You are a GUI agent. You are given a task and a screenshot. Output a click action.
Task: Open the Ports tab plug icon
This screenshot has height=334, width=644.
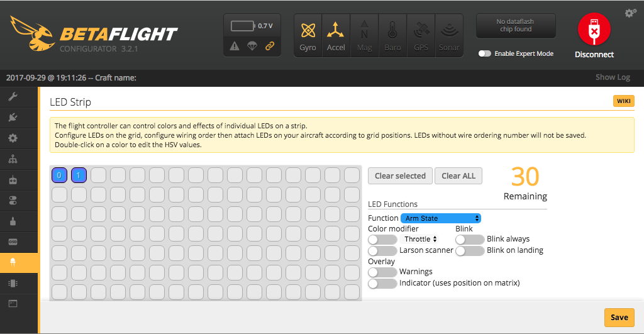(13, 118)
